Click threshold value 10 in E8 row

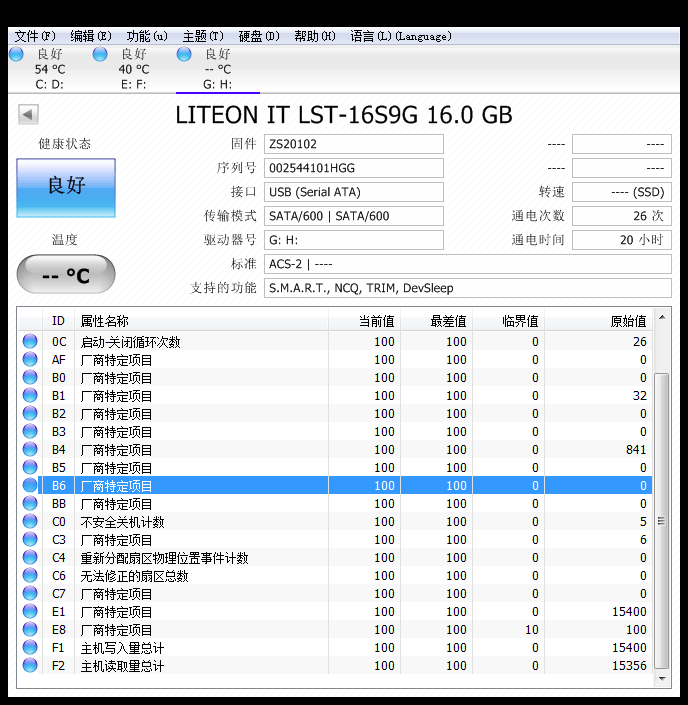[532, 629]
